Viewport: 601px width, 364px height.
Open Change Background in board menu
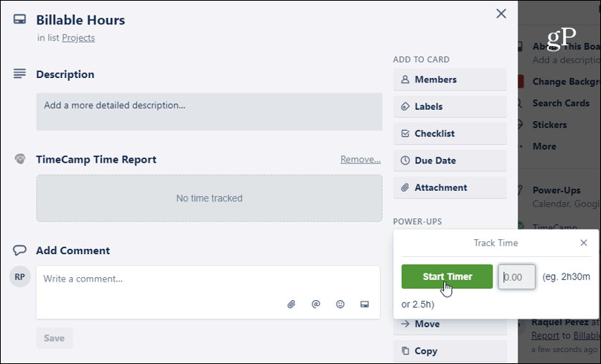click(x=566, y=82)
